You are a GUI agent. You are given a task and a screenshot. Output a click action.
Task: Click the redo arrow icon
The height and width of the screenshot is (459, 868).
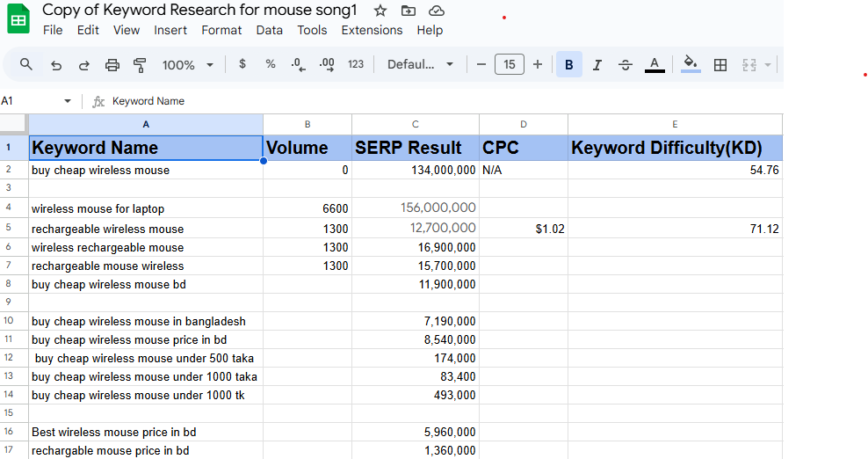(x=84, y=65)
